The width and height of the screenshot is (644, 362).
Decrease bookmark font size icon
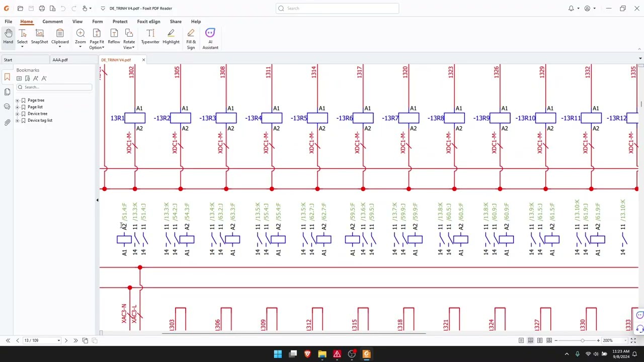[44, 78]
